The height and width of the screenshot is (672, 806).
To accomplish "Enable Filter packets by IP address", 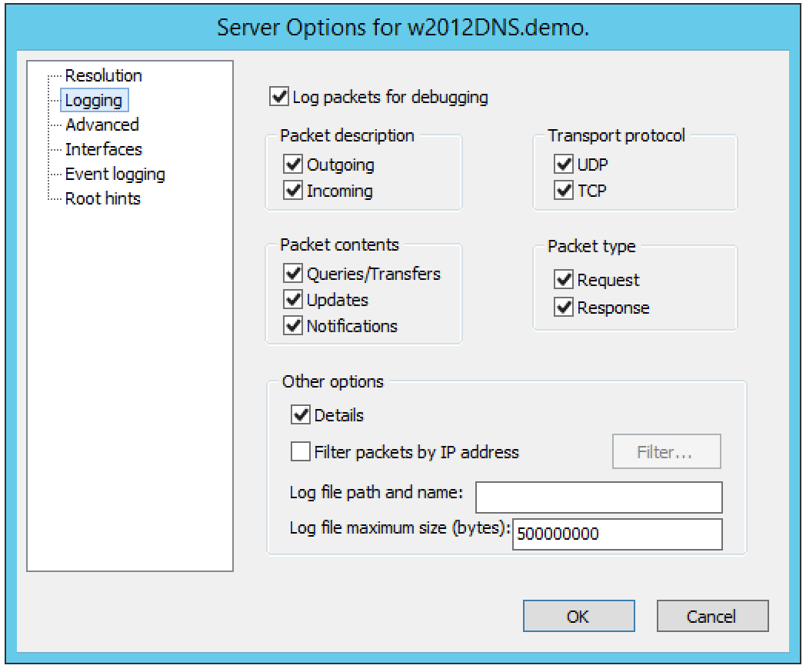I will [x=301, y=452].
